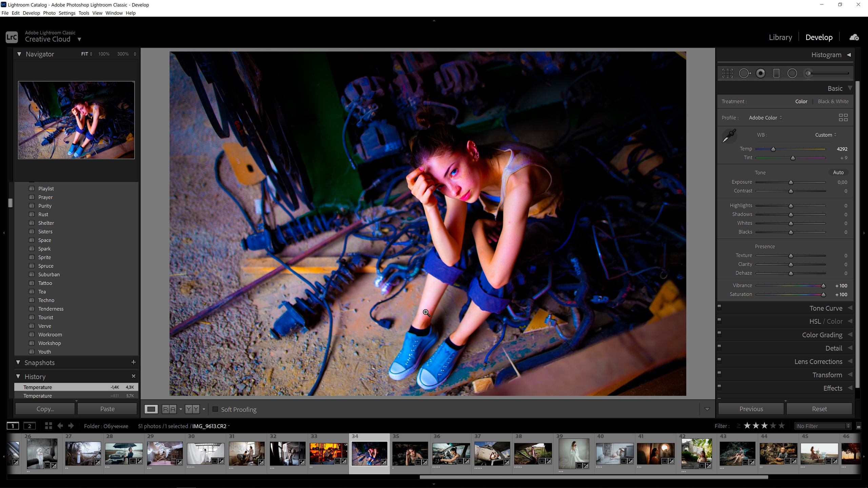Screen dimensions: 868x488
Task: Click the Reset button
Action: 819,409
